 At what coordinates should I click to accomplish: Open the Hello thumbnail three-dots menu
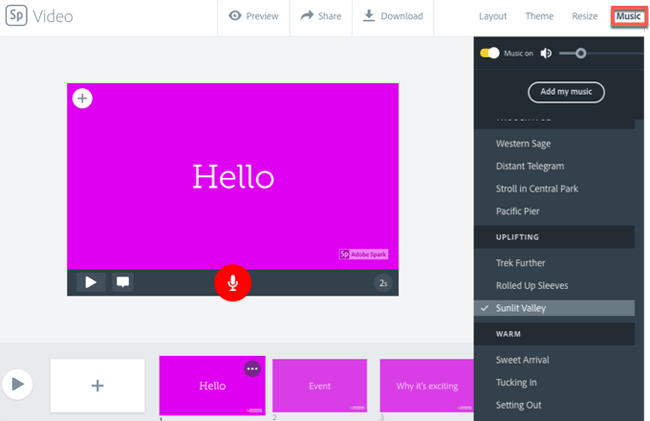tap(252, 368)
